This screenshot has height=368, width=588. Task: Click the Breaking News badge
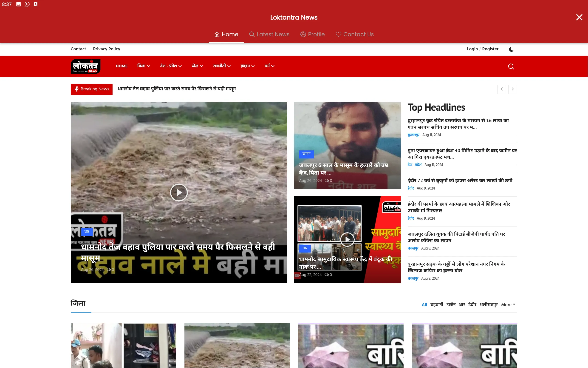coord(92,89)
